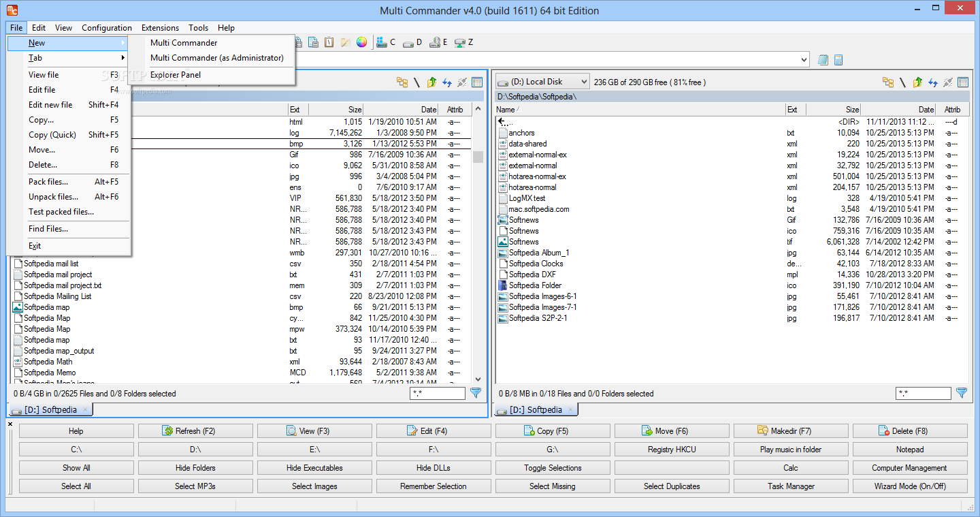
Task: Go up one folder in the left panel
Action: pyautogui.click(x=431, y=82)
